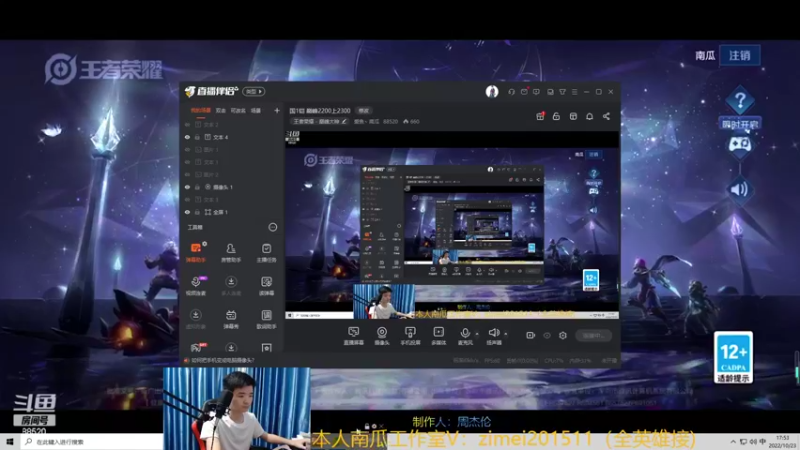Toggle visibility of 摄像头 1 layer
This screenshot has width=800, height=450.
pos(187,187)
